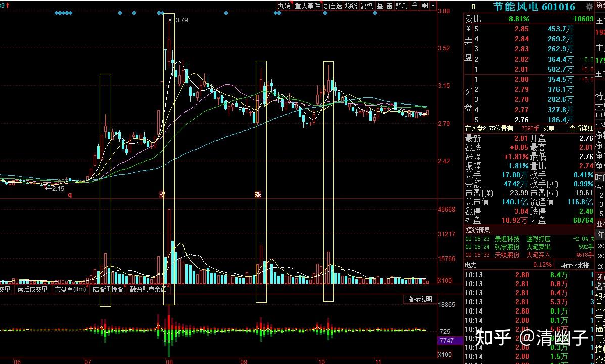
Task: Open the settings gear beside 601016
Action: [x=589, y=7]
